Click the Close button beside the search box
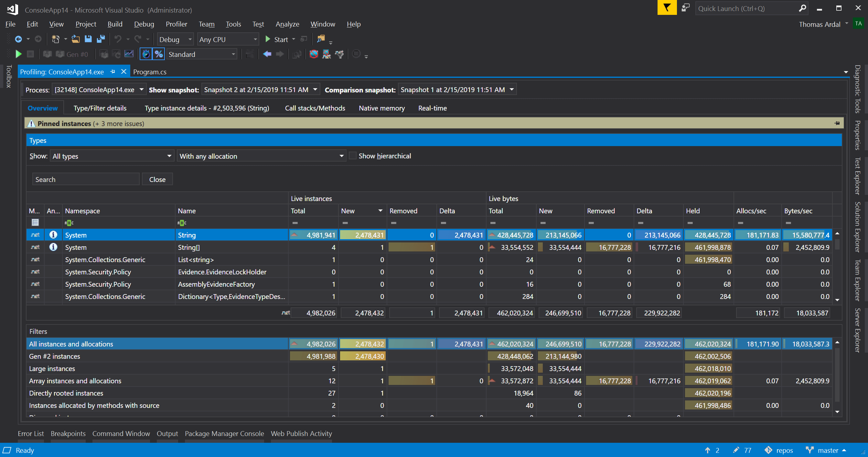 pyautogui.click(x=157, y=179)
